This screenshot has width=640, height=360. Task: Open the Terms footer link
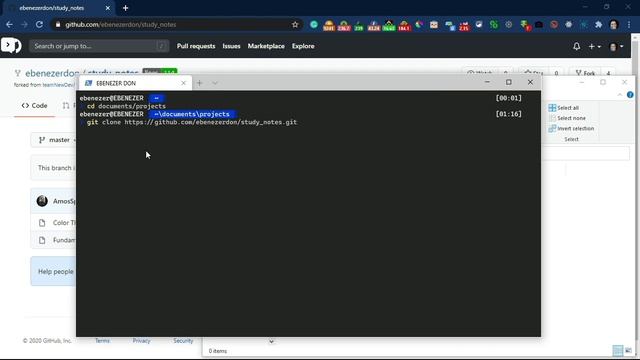pyautogui.click(x=102, y=340)
